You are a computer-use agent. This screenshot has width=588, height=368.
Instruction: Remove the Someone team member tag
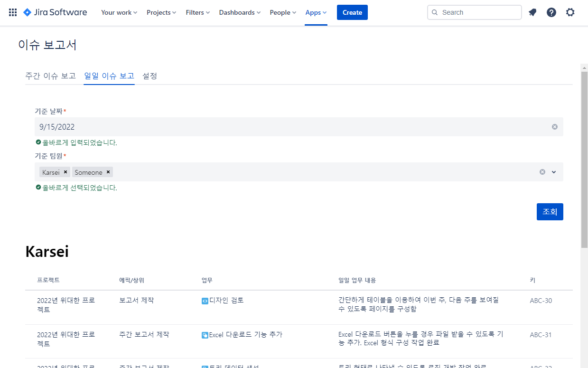(x=108, y=172)
